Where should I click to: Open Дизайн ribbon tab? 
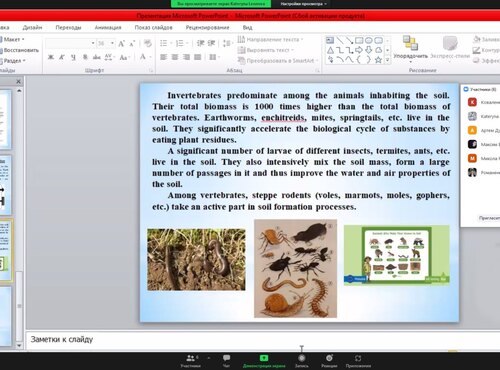[32, 27]
